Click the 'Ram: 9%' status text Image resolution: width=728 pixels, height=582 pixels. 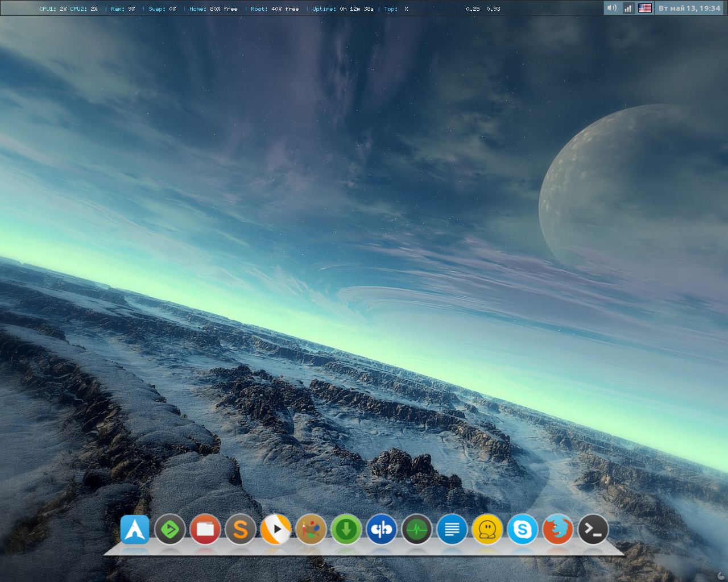coord(123,9)
